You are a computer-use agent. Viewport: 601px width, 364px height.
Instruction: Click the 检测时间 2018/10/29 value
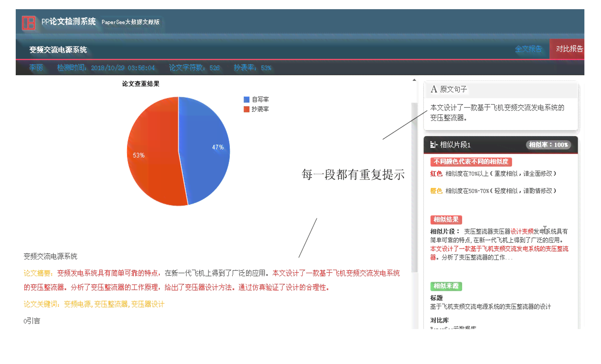(x=106, y=67)
